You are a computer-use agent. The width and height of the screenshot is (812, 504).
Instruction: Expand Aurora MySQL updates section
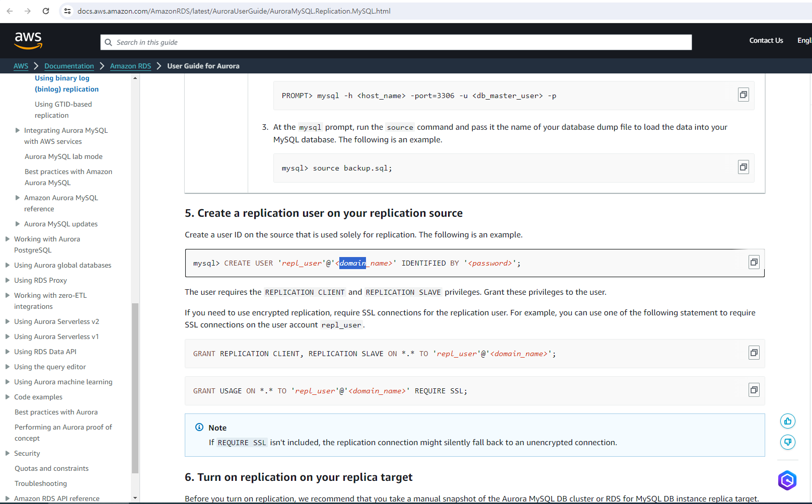18,224
